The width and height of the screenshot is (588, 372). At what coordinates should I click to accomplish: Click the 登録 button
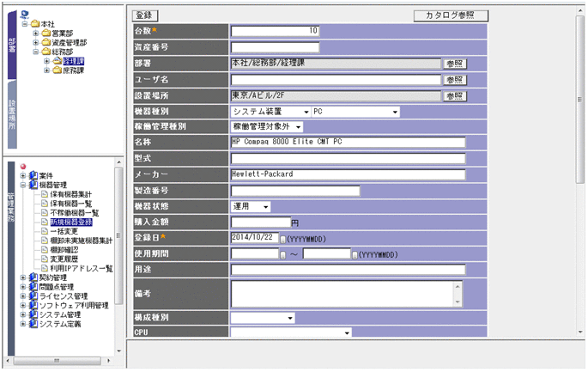point(145,15)
